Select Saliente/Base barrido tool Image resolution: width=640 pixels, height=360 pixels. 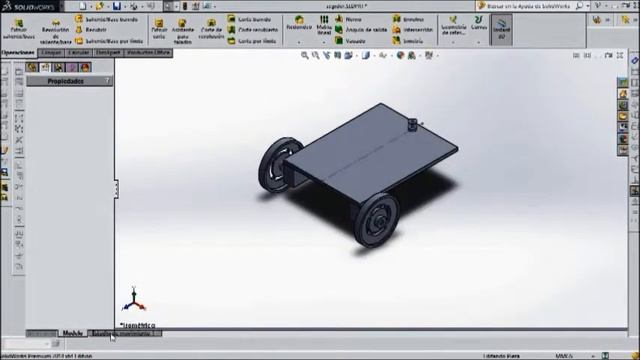[107, 19]
